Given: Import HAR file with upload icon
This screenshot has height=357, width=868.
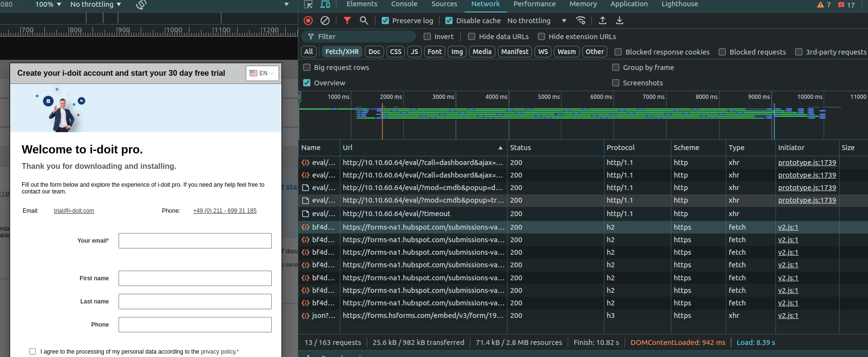Looking at the screenshot, I should point(602,20).
